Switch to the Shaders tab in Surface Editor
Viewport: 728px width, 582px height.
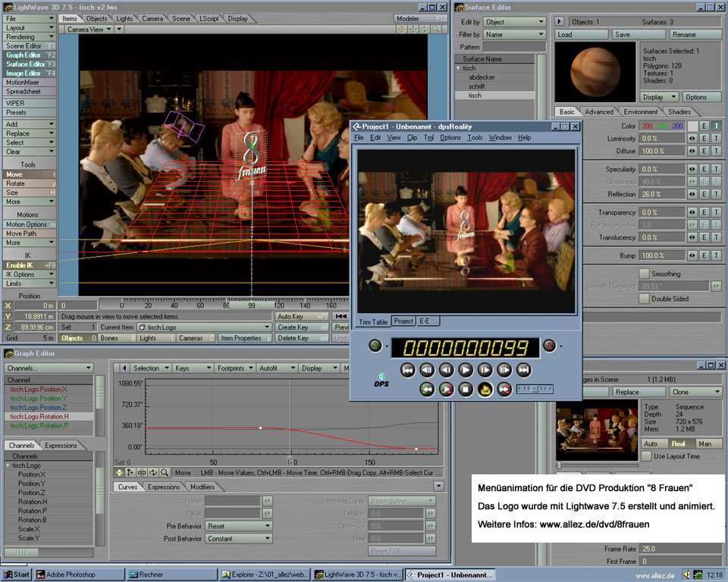coord(679,112)
